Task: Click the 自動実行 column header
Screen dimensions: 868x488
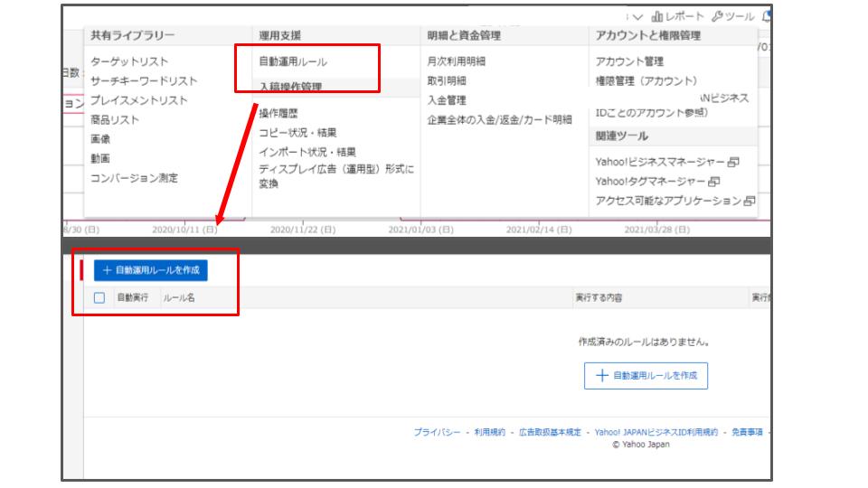Action: 132,297
